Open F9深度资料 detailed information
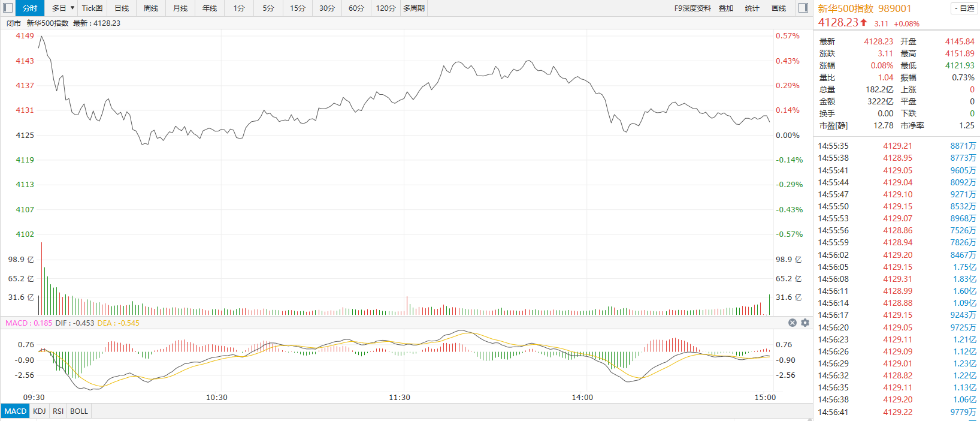 tap(692, 8)
